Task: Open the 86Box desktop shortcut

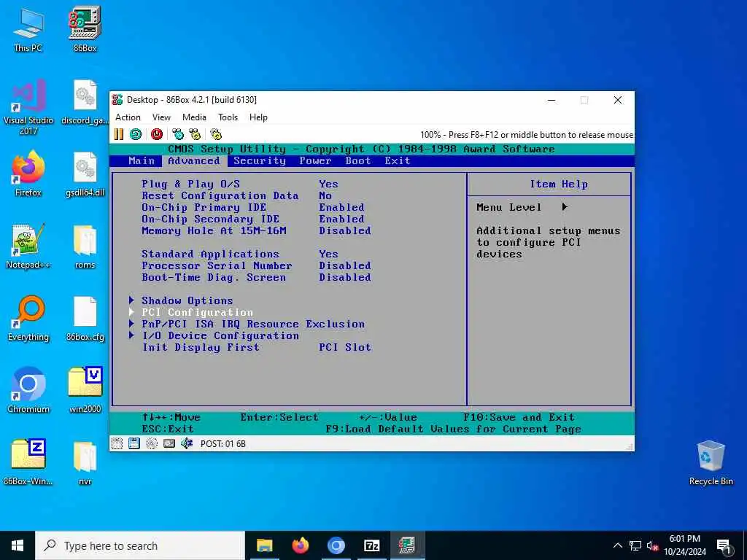Action: coord(85,29)
